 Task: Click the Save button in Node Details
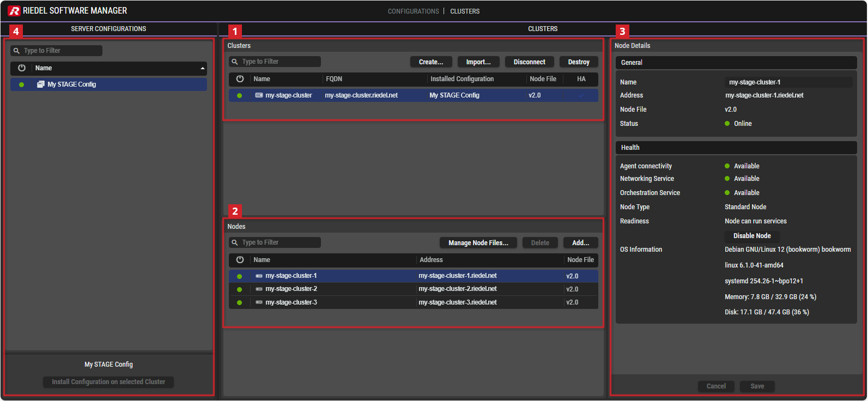click(x=757, y=386)
